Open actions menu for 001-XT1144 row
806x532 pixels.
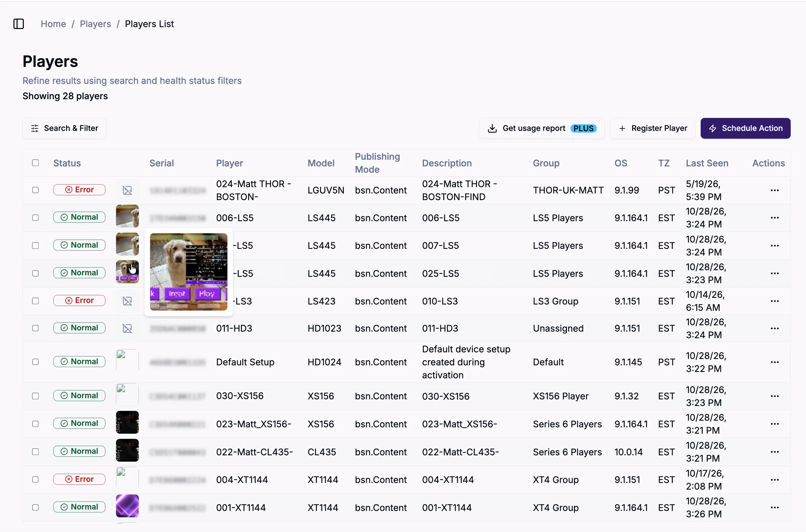(775, 507)
